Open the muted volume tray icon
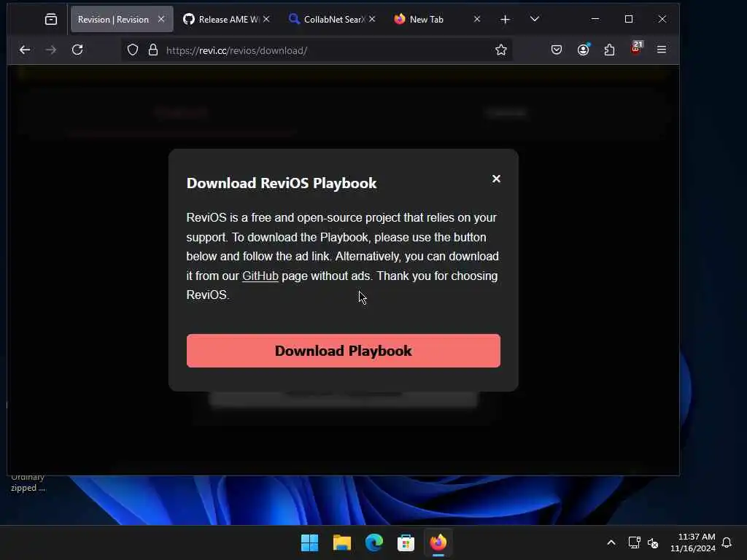The height and width of the screenshot is (560, 747). [x=653, y=542]
